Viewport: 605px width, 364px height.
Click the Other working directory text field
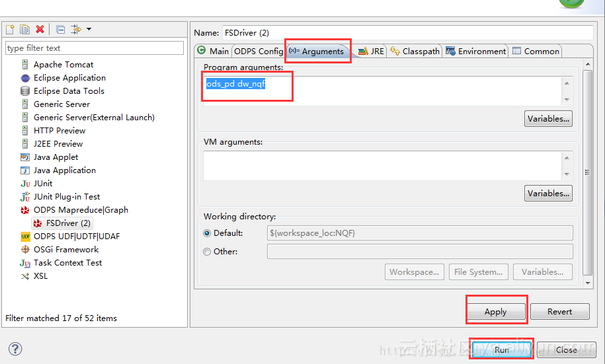click(x=420, y=252)
